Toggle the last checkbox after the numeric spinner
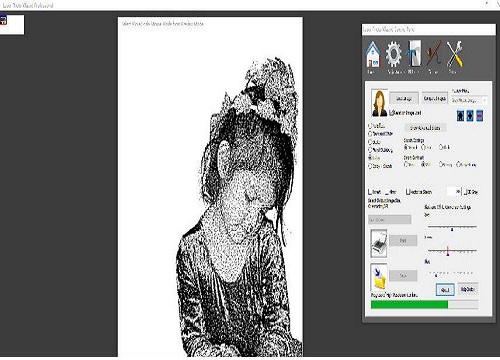Screen dimensions: 500x360 coord(466,192)
